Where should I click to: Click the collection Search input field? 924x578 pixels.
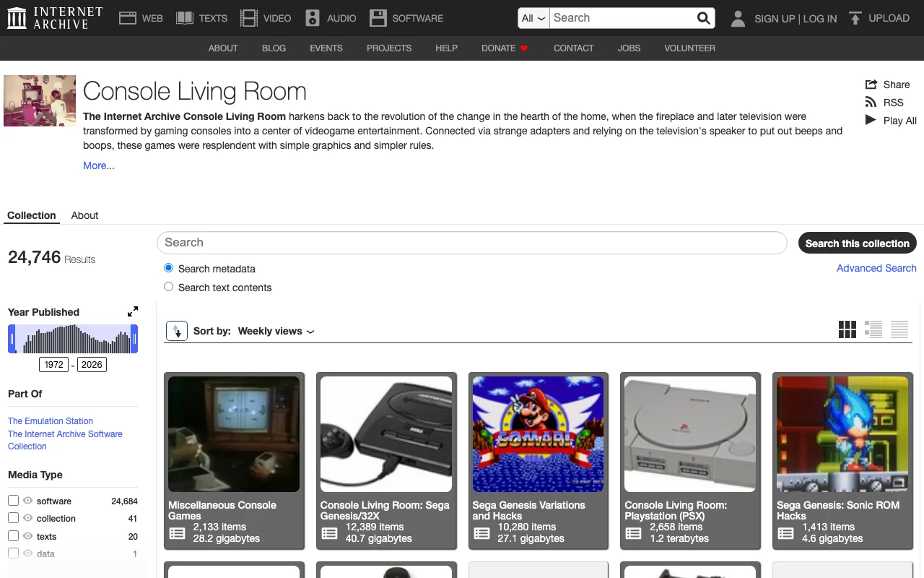pos(472,243)
